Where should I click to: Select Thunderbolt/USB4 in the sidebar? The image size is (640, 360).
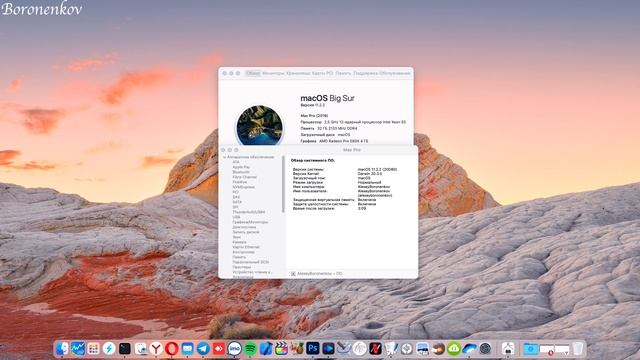click(249, 212)
